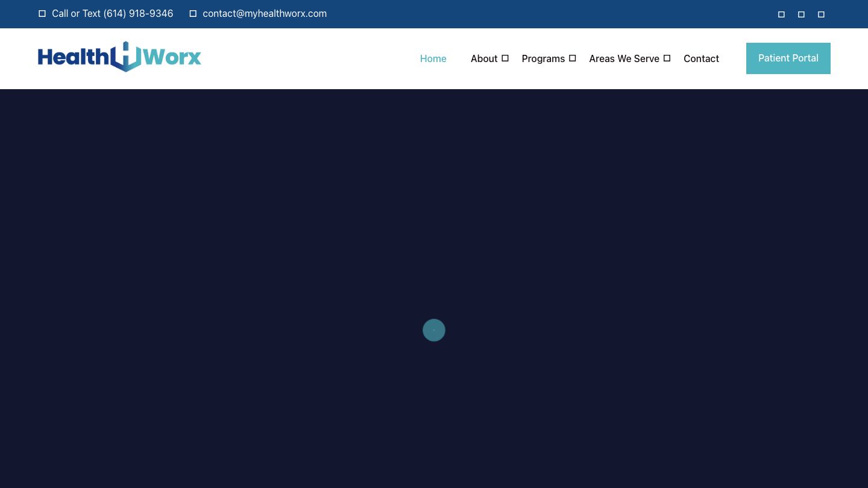Click the dark blue top contact bar
Screen dimensions: 868x488
pyautogui.click(x=542, y=14)
